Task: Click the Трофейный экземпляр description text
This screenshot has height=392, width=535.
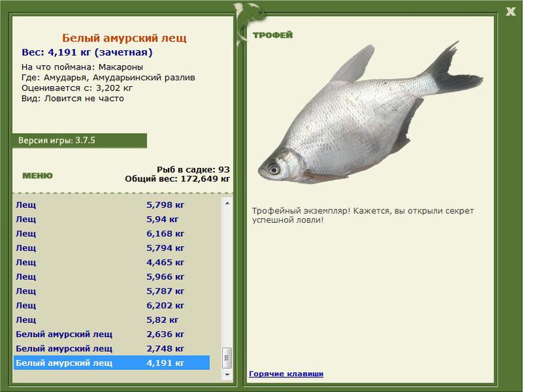Action: (362, 215)
